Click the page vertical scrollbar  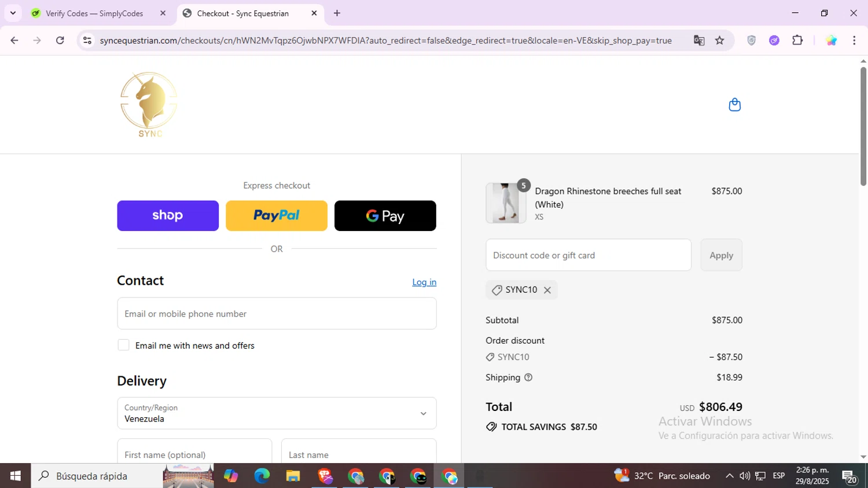click(x=863, y=127)
